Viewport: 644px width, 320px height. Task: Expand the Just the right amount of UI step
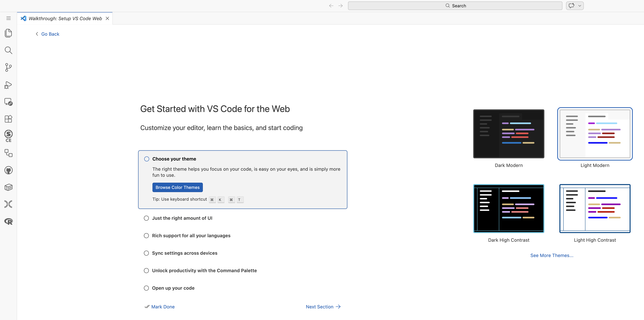pos(182,218)
